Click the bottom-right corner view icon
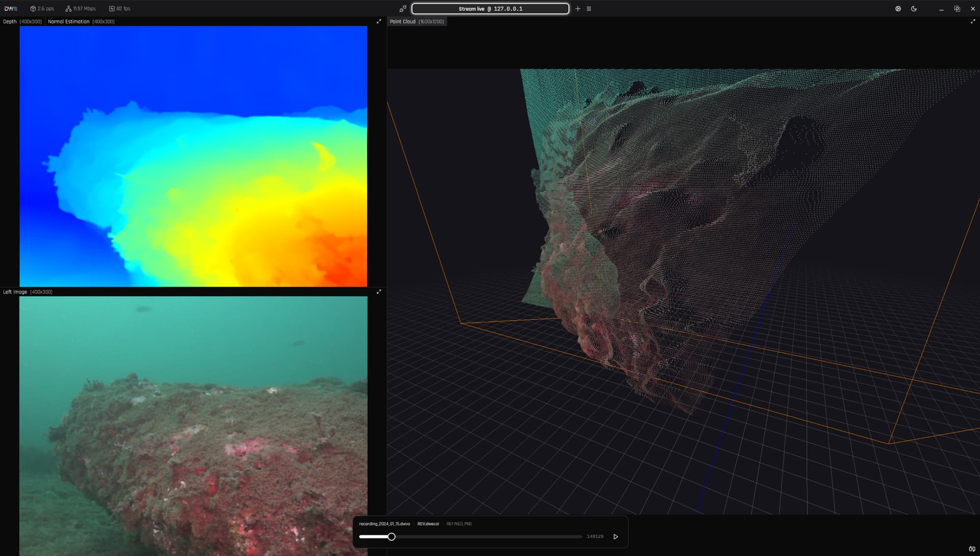Image resolution: width=980 pixels, height=556 pixels. point(972,549)
